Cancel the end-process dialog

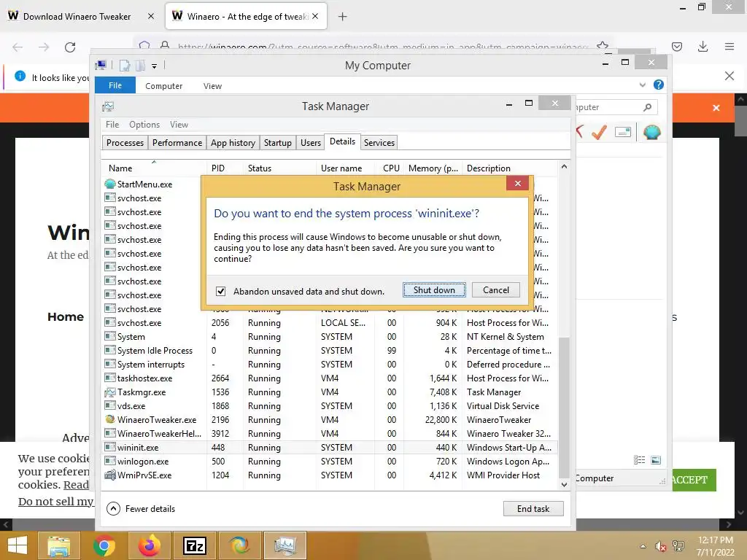point(496,290)
